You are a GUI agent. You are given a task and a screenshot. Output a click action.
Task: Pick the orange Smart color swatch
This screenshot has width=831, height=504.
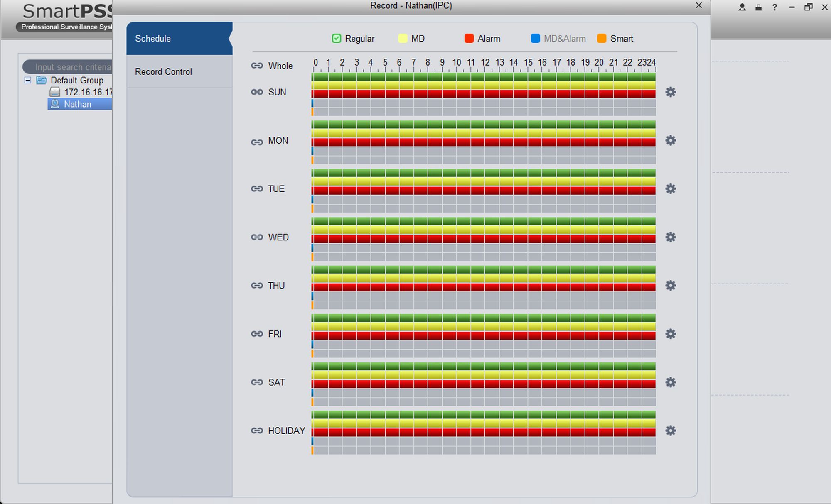602,39
